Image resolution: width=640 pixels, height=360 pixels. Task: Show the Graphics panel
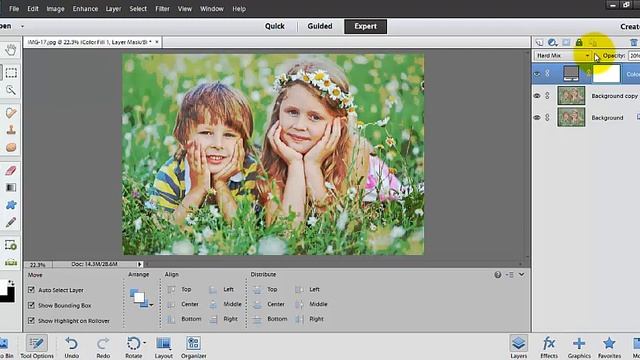579,347
